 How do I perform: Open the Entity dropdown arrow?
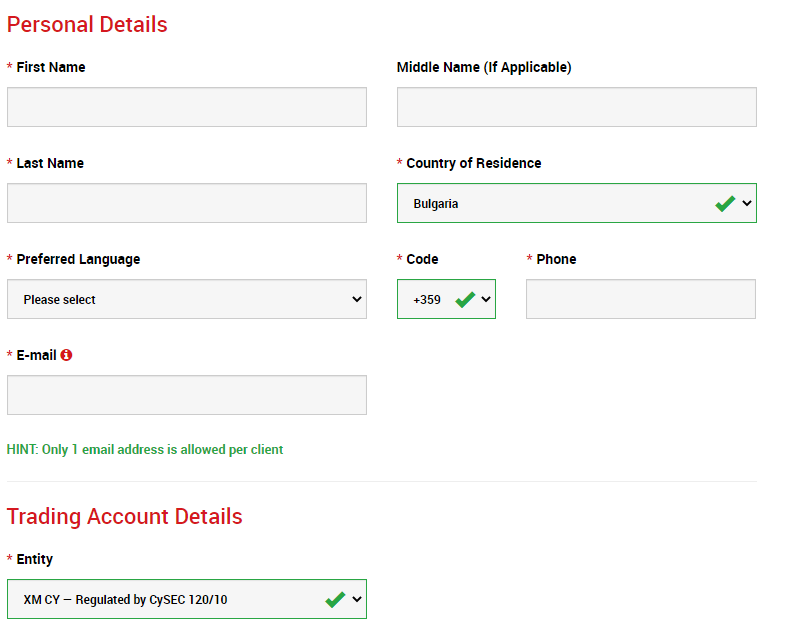coord(356,599)
